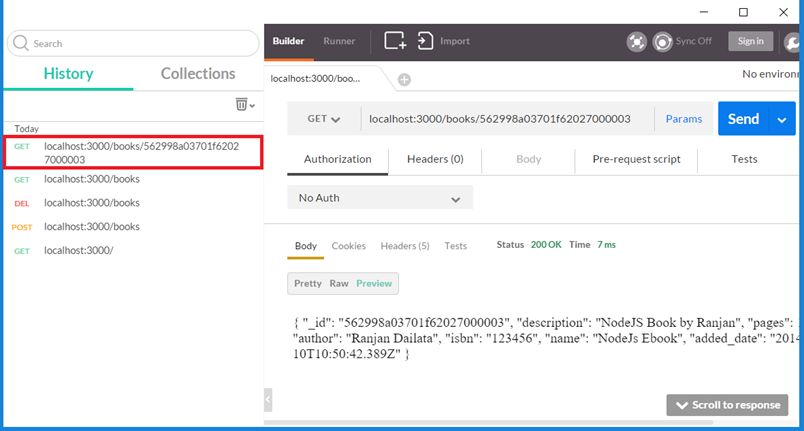The height and width of the screenshot is (431, 804).
Task: Click the wrench settings icon
Action: (793, 42)
